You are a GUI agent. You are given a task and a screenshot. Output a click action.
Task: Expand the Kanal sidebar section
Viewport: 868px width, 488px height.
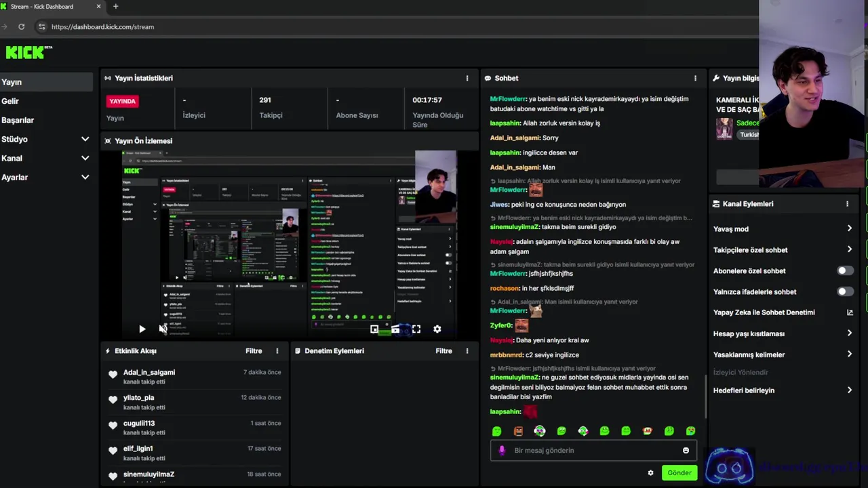pos(46,158)
